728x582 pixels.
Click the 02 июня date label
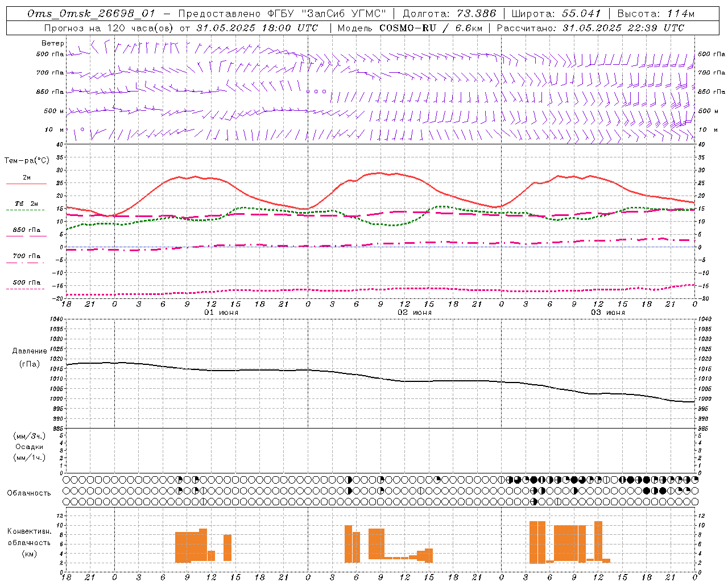(x=415, y=313)
